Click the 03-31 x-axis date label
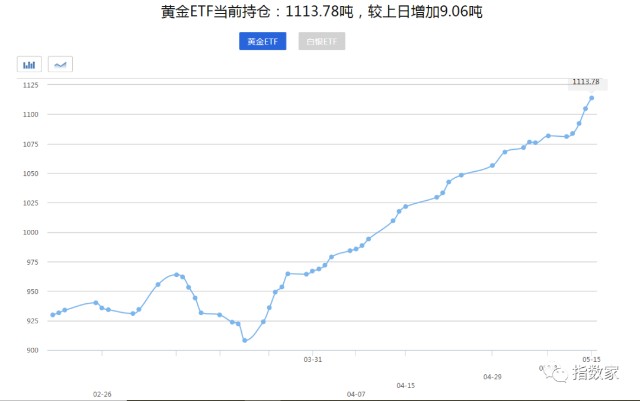 tap(313, 359)
